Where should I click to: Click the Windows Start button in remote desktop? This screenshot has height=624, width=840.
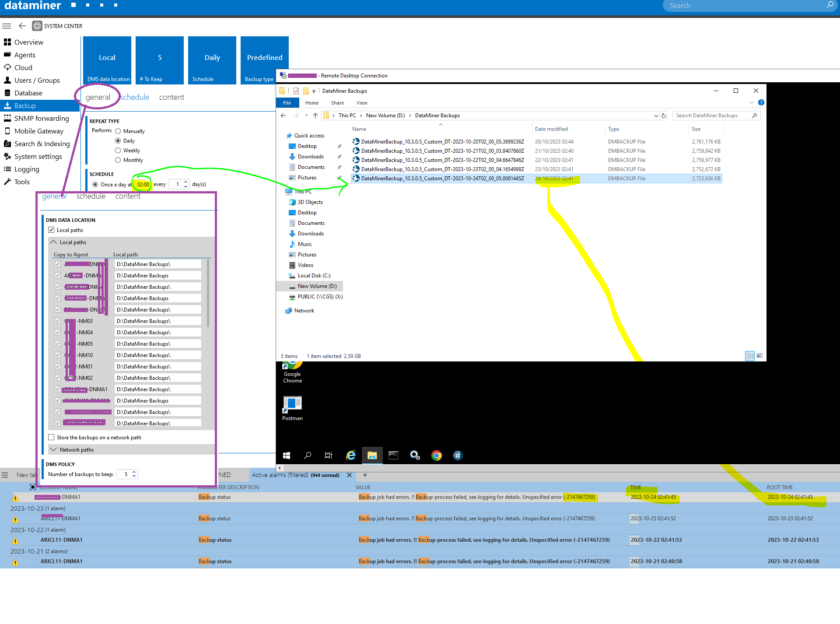coord(287,456)
